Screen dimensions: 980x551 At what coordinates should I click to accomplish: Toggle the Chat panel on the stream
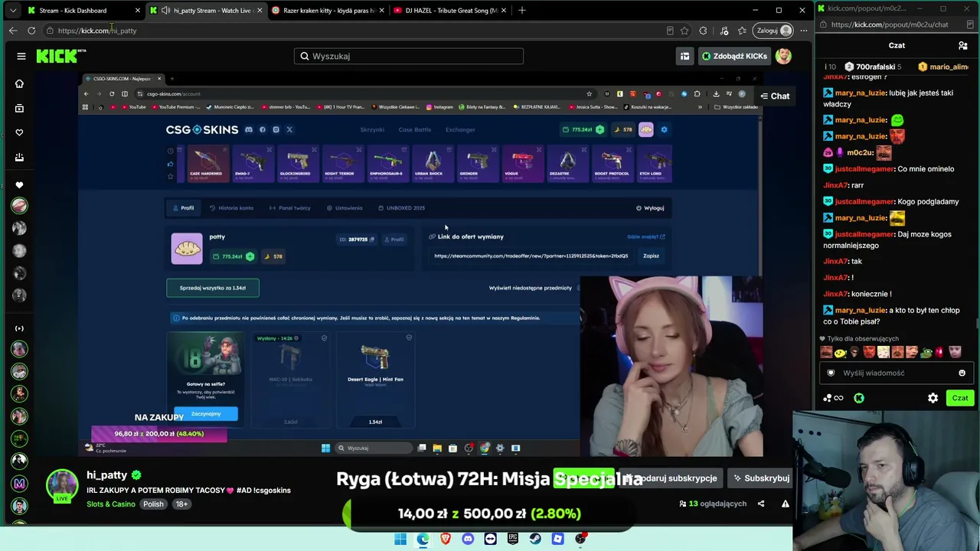[x=775, y=96]
